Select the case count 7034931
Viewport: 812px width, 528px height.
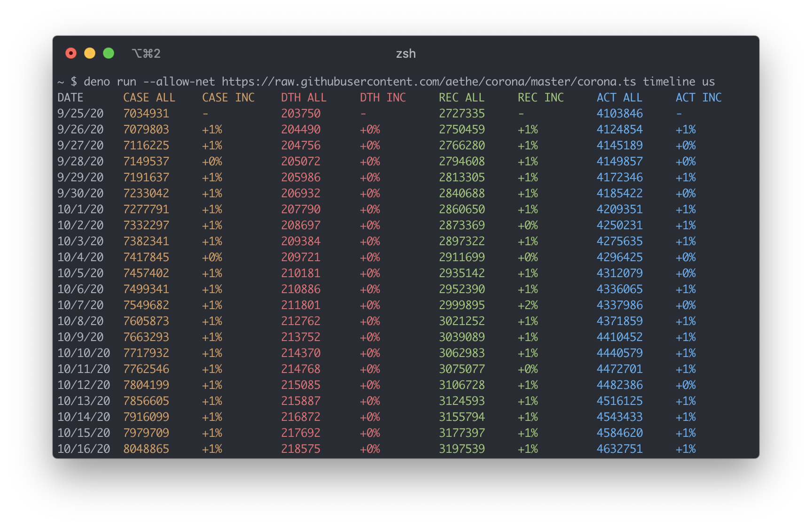tap(146, 114)
